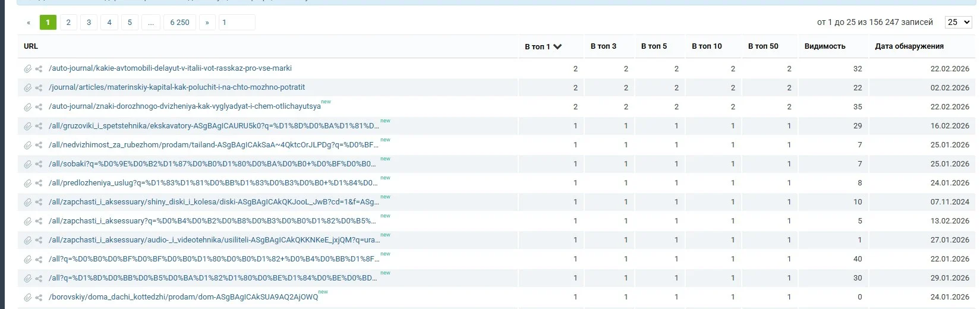Click next page '»' arrow
The height and width of the screenshot is (309, 980).
click(207, 23)
